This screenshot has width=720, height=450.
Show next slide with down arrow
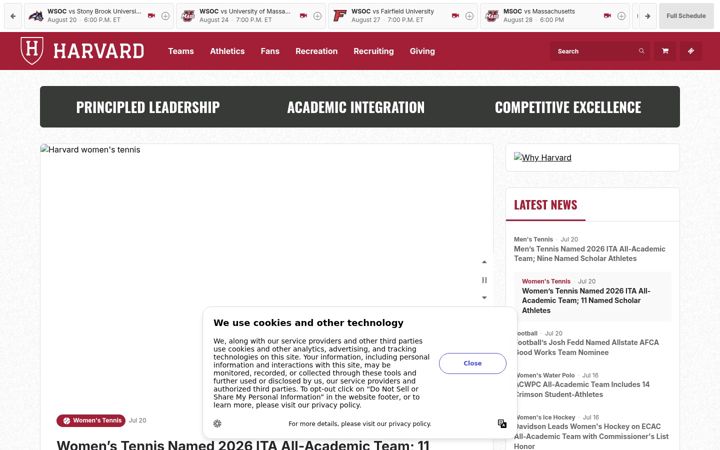coord(484,298)
